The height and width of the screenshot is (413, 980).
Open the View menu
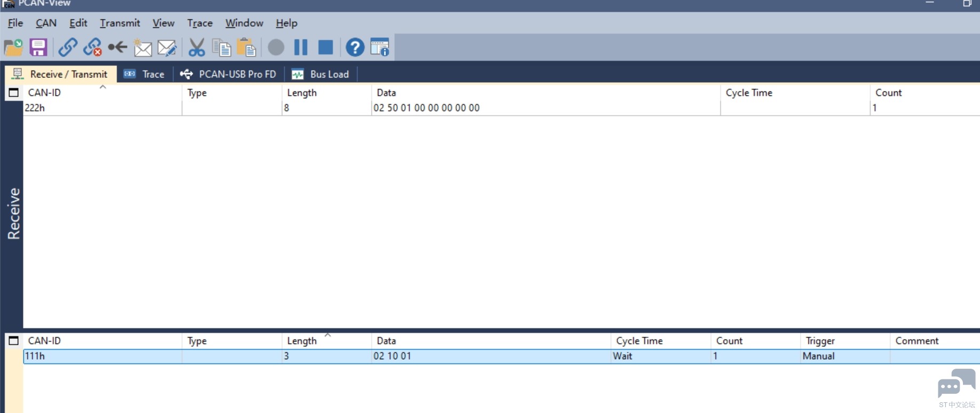pyautogui.click(x=163, y=23)
